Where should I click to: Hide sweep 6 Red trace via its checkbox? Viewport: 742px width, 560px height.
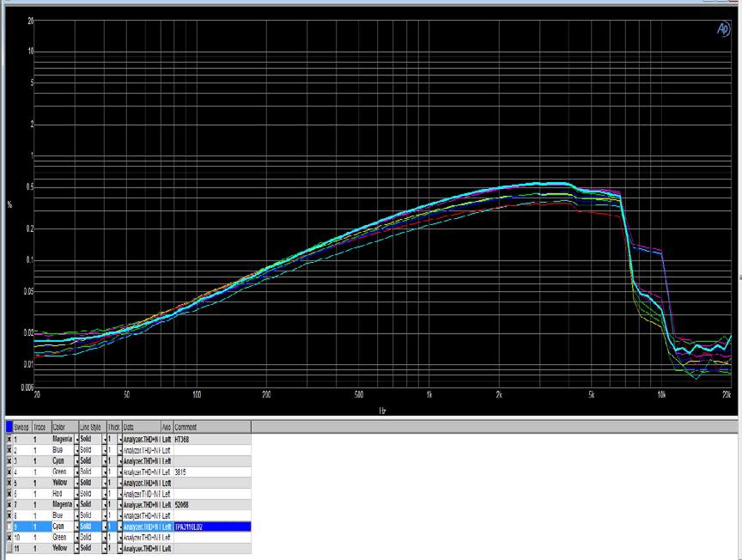click(x=9, y=493)
